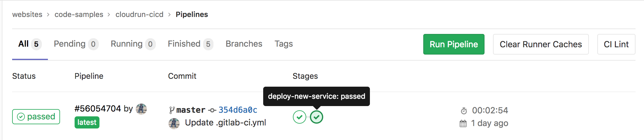Click the Run Pipeline button

point(454,44)
